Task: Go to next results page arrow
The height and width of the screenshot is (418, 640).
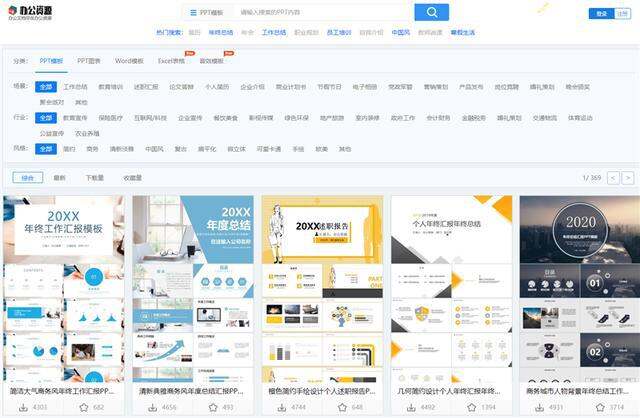Action: pyautogui.click(x=628, y=178)
